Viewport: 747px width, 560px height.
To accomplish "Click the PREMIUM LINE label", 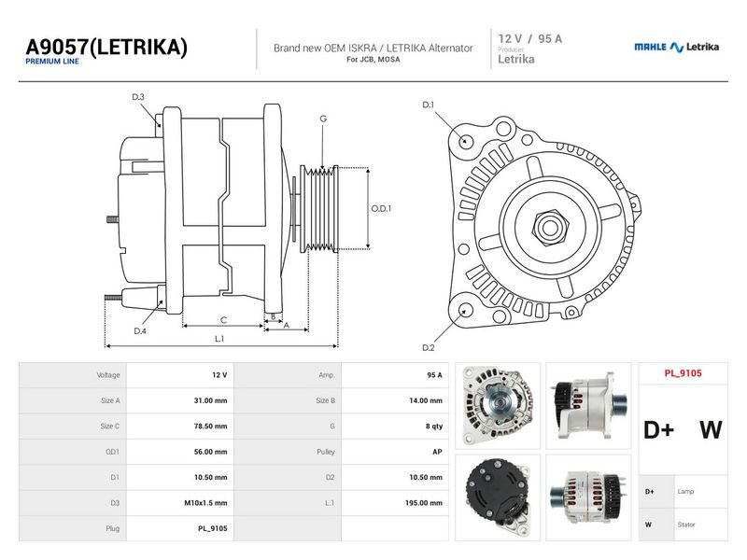I will [52, 62].
